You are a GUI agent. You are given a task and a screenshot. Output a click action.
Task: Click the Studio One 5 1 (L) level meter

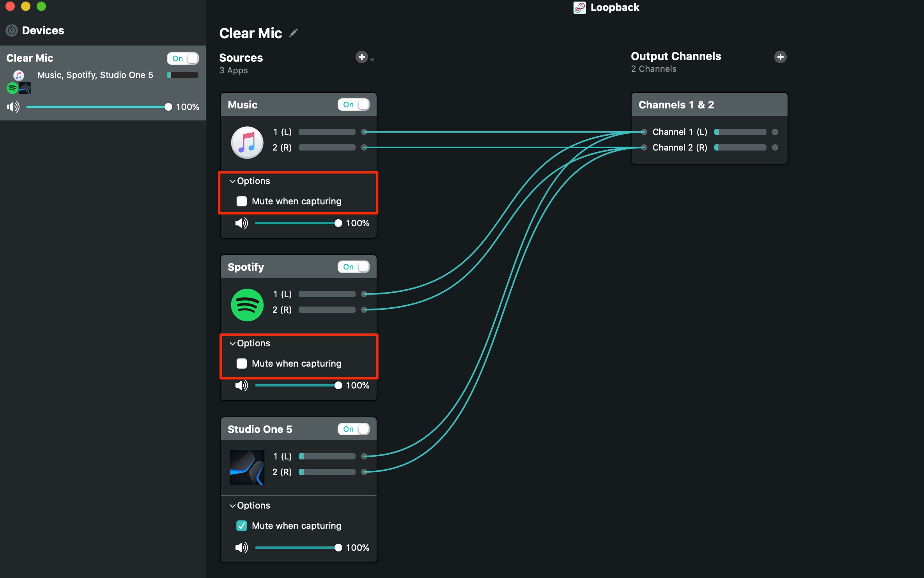[x=327, y=456]
